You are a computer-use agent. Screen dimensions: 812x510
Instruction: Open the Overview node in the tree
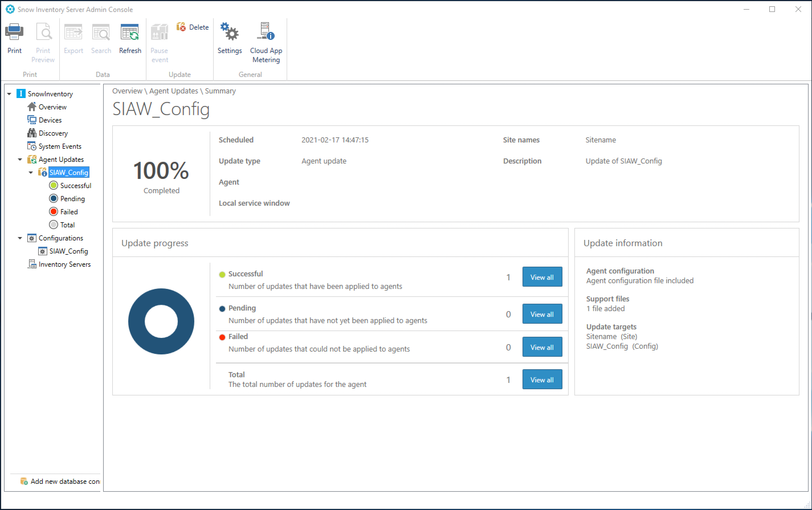tap(47, 107)
